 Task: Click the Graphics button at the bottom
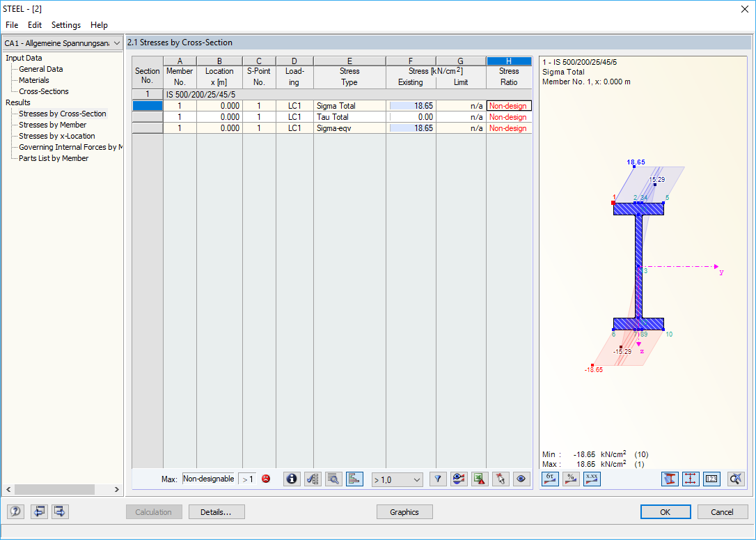(404, 511)
